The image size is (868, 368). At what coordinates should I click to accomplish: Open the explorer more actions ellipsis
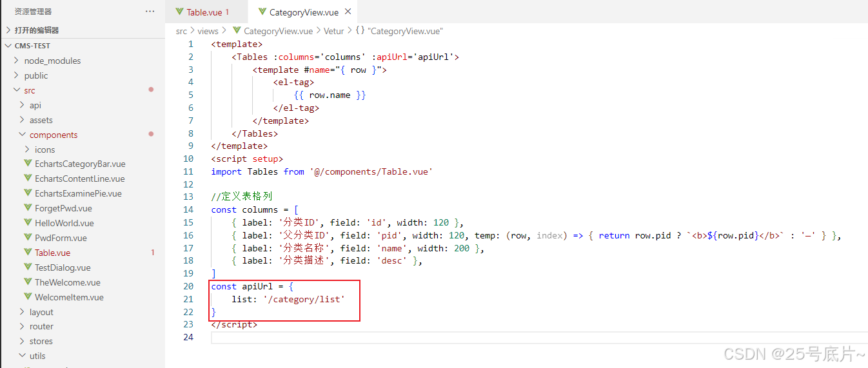click(x=150, y=12)
